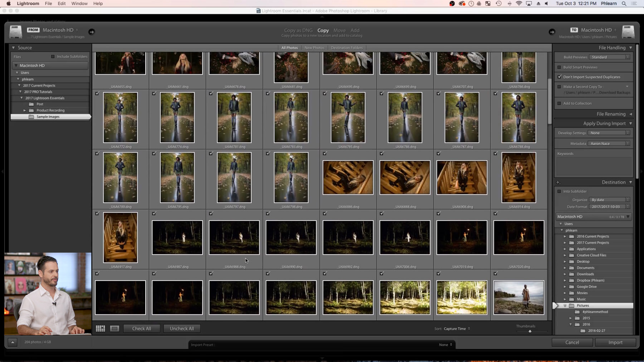Switch to New Photos tab

[314, 48]
